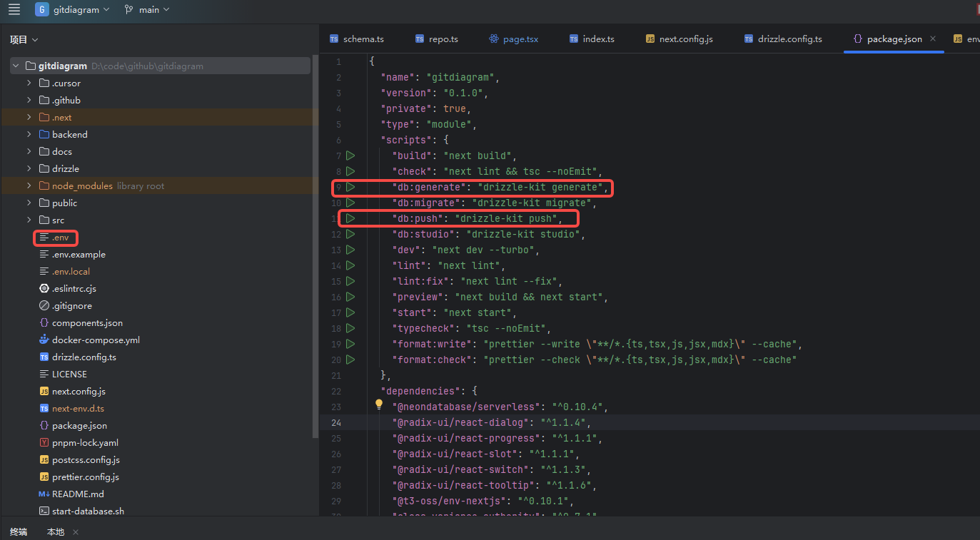Viewport: 980px width, 540px height.
Task: Switch to the schema.ts tab
Action: 357,39
